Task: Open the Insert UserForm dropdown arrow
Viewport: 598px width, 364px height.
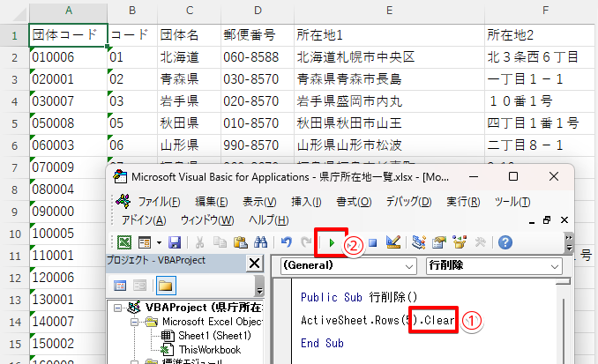Action: tap(159, 242)
